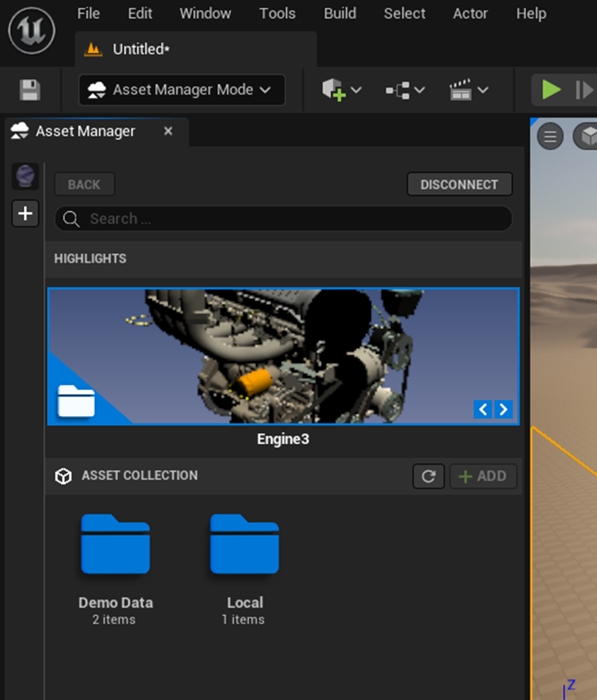Click the plus icon in left sidebar
597x700 pixels.
coord(26,214)
